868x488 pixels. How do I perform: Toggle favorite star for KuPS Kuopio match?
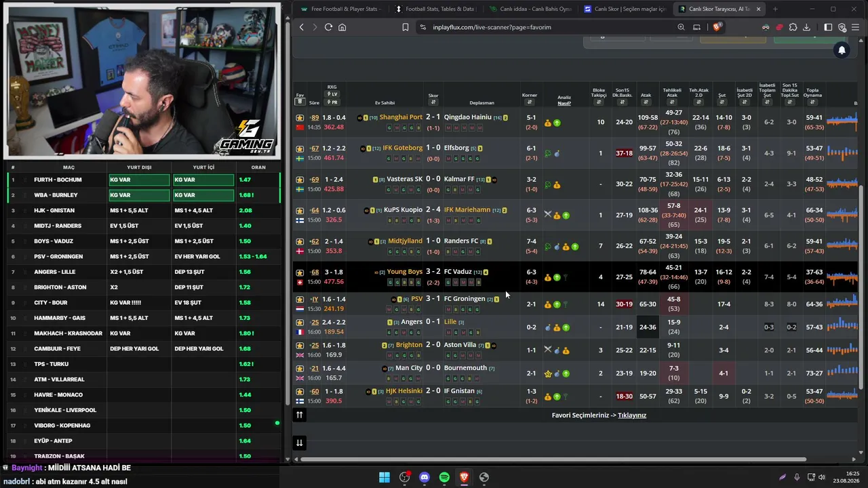[x=300, y=210]
